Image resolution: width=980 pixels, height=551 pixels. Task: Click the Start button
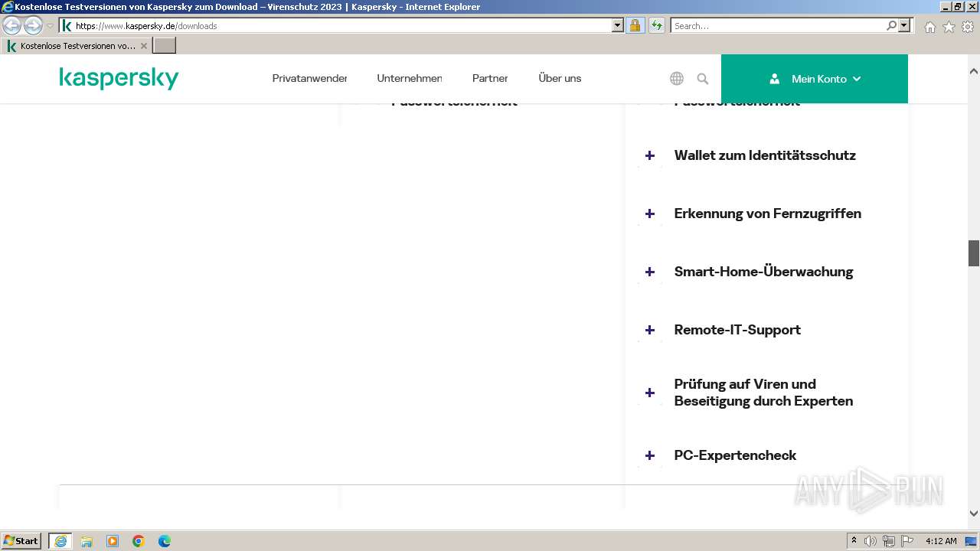[x=21, y=541]
